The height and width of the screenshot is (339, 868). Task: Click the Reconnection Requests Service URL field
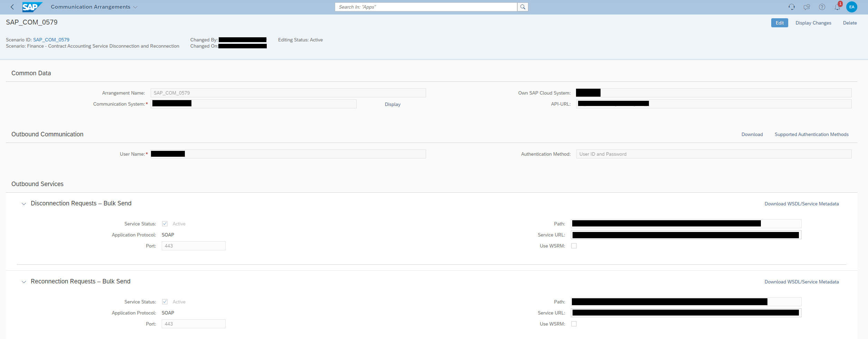tap(686, 313)
